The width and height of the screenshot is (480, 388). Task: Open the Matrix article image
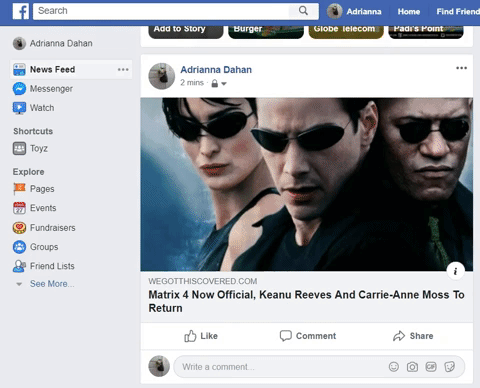pyautogui.click(x=307, y=184)
